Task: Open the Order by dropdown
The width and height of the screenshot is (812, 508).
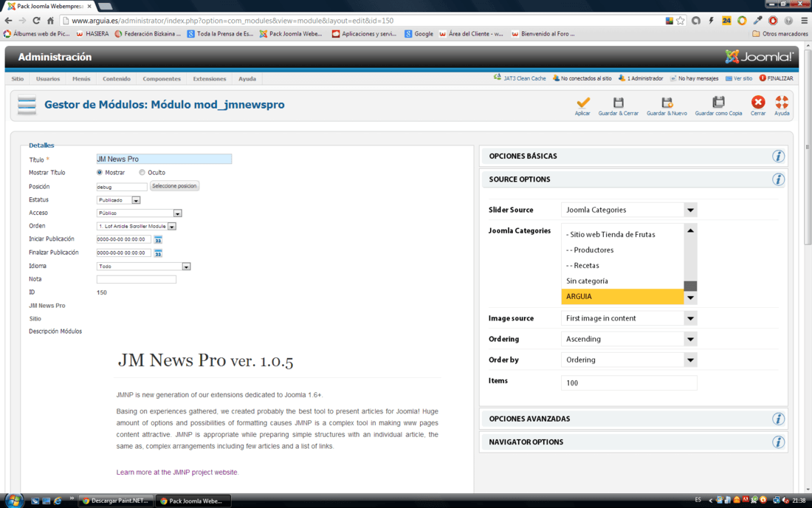Action: [629, 360]
